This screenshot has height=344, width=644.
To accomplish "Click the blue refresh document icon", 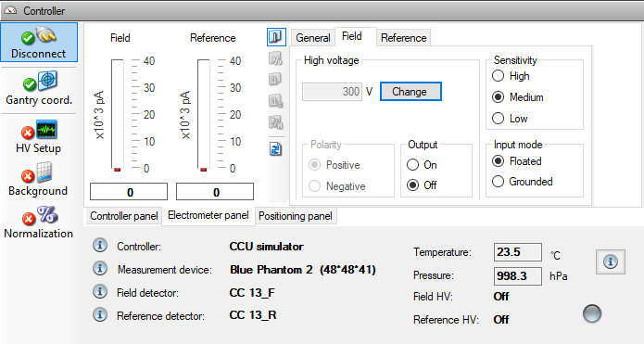I will (x=275, y=148).
